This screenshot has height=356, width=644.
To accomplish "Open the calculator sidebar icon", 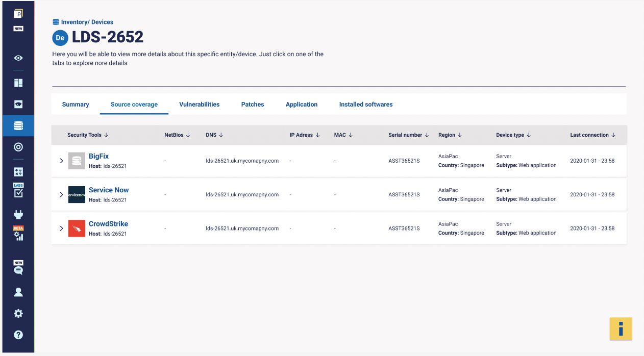I will pos(18,172).
